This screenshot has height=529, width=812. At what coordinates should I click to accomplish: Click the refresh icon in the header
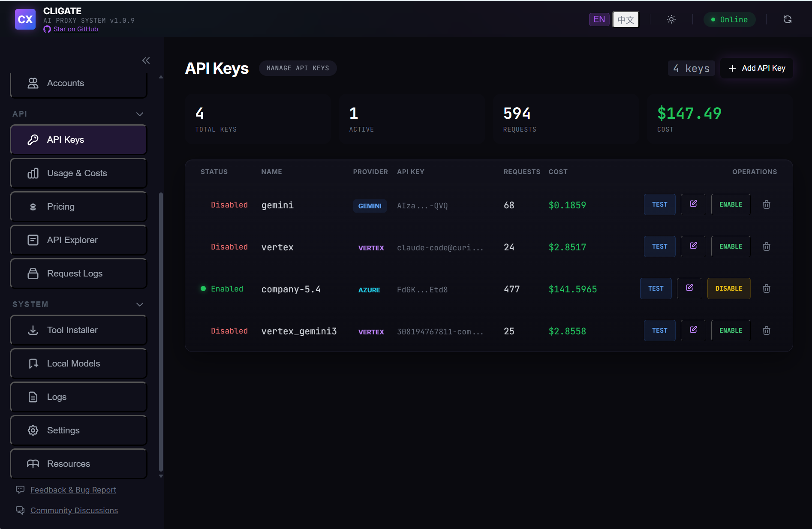click(788, 19)
